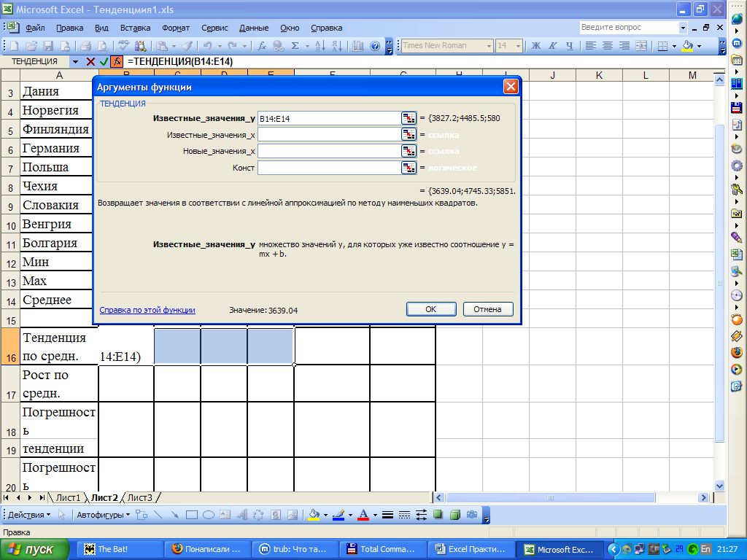Select the Oval drawing tool
This screenshot has width=747, height=560.
(208, 515)
